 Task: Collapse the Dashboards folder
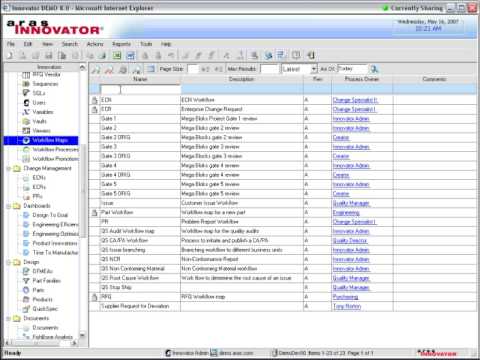pos(9,206)
